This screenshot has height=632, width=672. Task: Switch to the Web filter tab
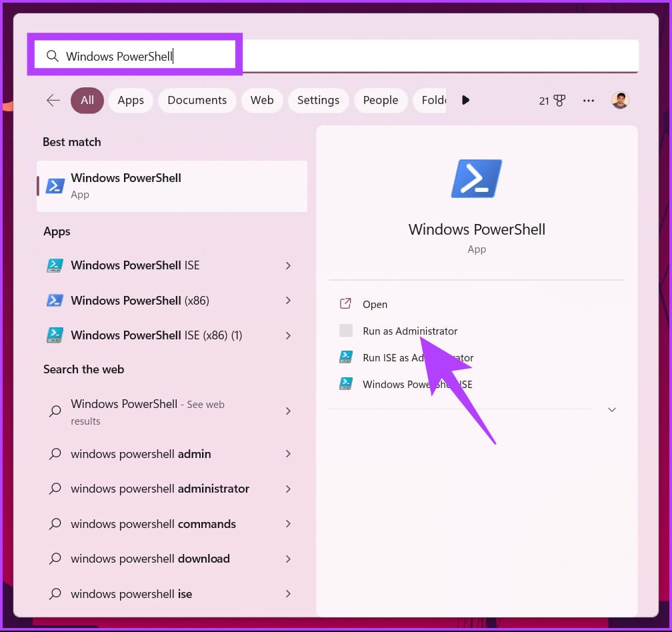262,100
